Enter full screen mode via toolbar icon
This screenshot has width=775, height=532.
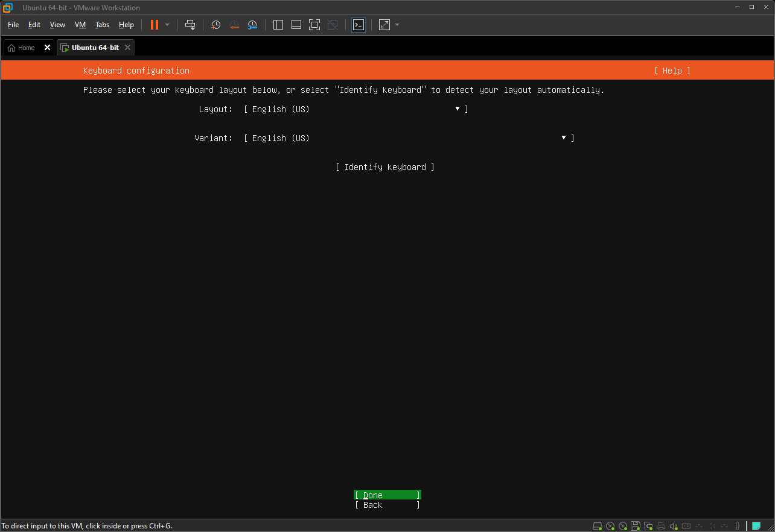pyautogui.click(x=314, y=25)
